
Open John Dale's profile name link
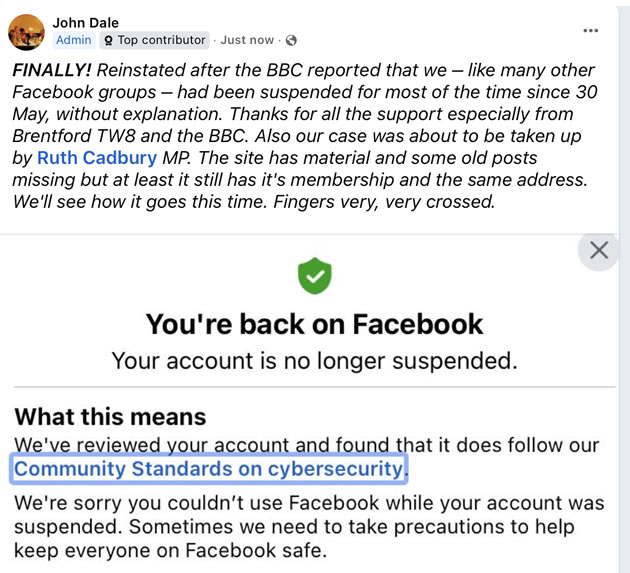(x=85, y=21)
